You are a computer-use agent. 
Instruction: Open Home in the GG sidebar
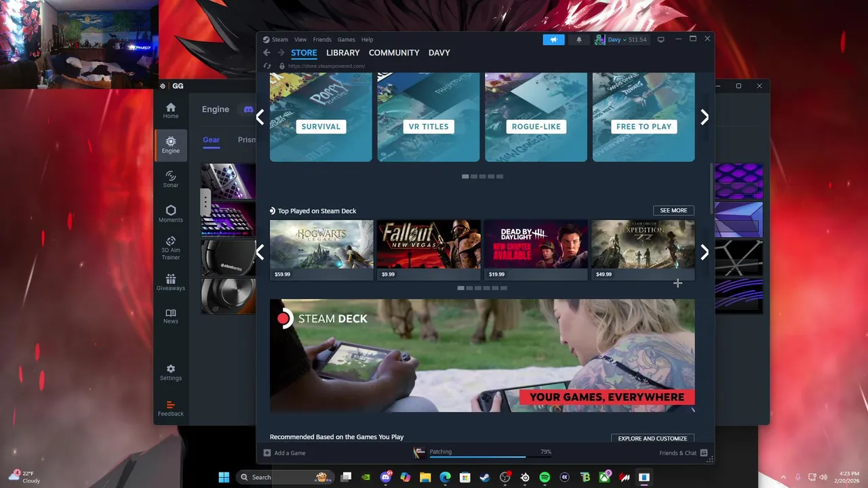171,110
